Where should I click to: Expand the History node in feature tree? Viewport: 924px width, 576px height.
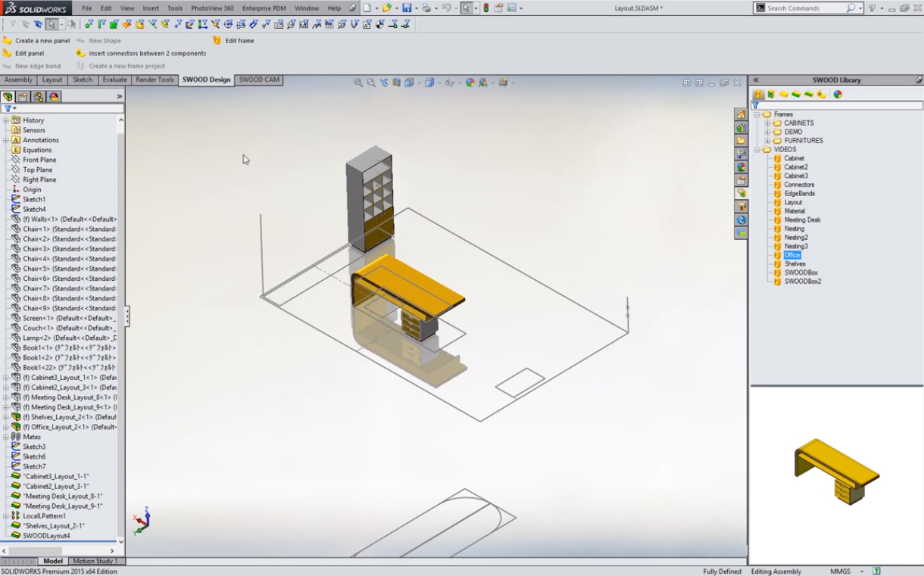[x=6, y=120]
